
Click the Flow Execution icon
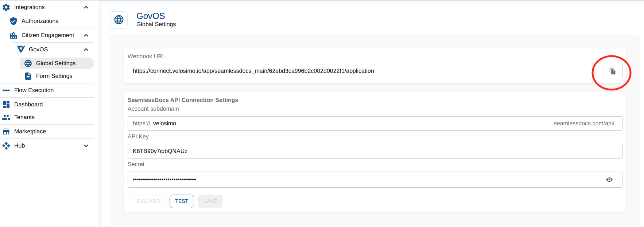pyautogui.click(x=6, y=90)
